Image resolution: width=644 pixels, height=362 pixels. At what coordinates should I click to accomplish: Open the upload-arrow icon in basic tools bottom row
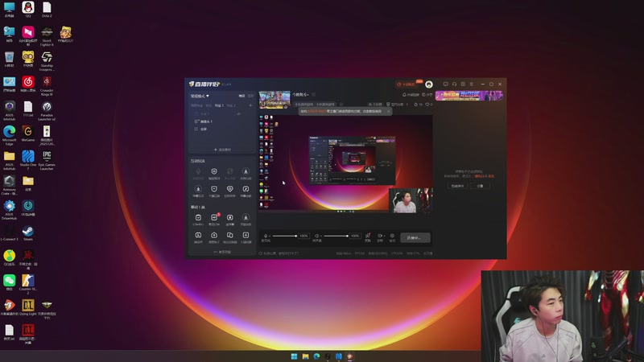point(214,237)
